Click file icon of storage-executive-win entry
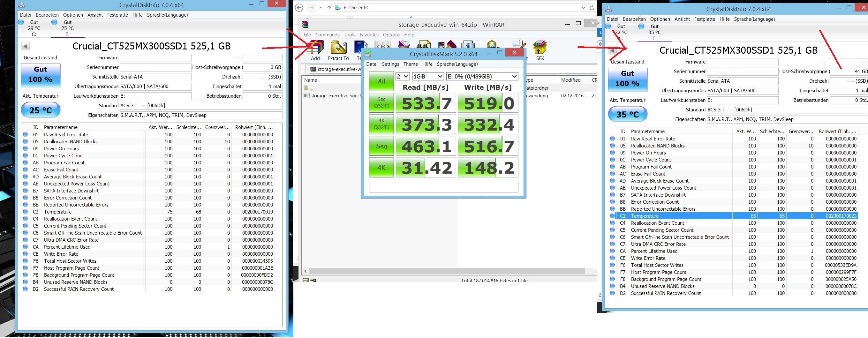Screen dimensions: 868x338 tap(307, 96)
